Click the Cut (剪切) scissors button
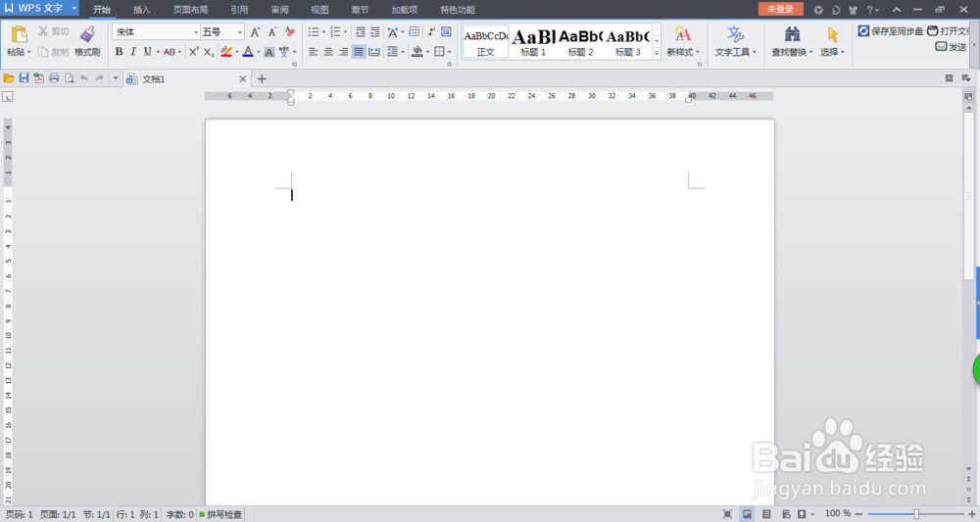This screenshot has height=522, width=980. click(53, 31)
